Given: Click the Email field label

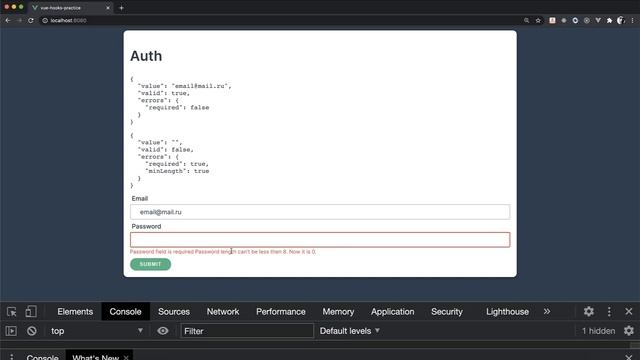Looking at the screenshot, I should pyautogui.click(x=140, y=198).
